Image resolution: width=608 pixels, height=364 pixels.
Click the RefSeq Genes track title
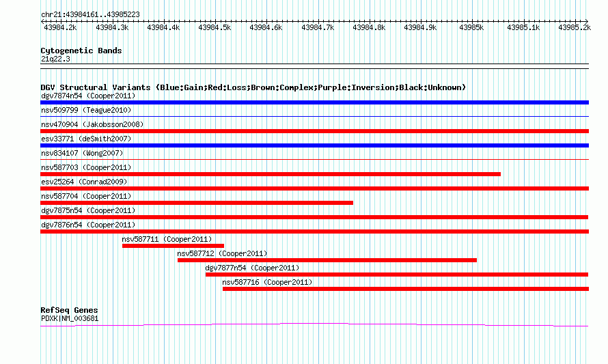69,310
